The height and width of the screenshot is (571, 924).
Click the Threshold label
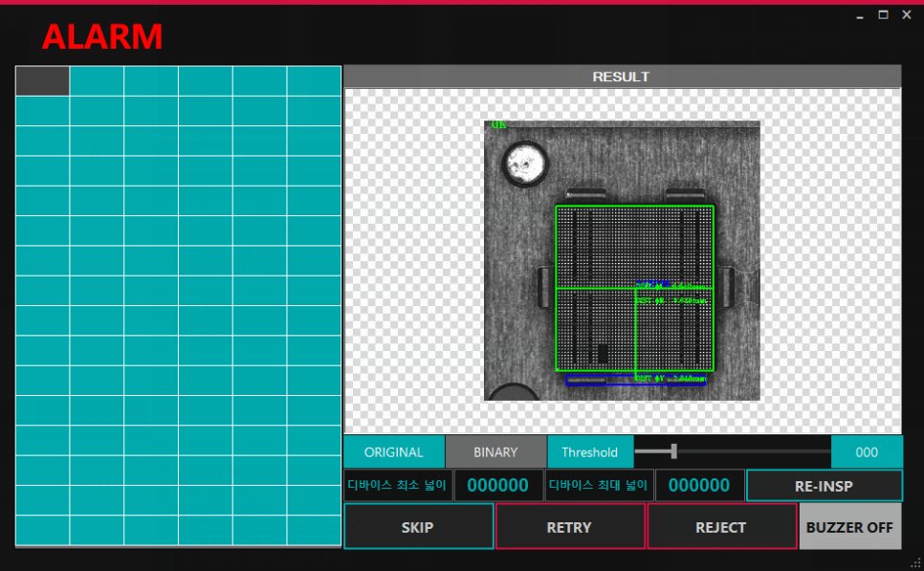pyautogui.click(x=590, y=452)
